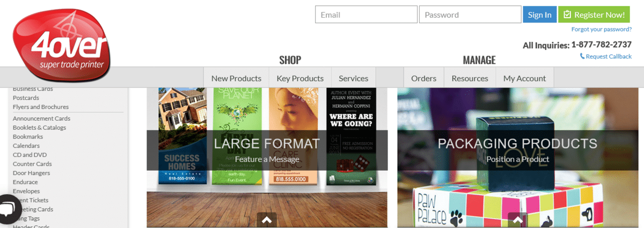Select Door Hangers in the sidebar
Screen dimensions: 644x228
point(31,173)
